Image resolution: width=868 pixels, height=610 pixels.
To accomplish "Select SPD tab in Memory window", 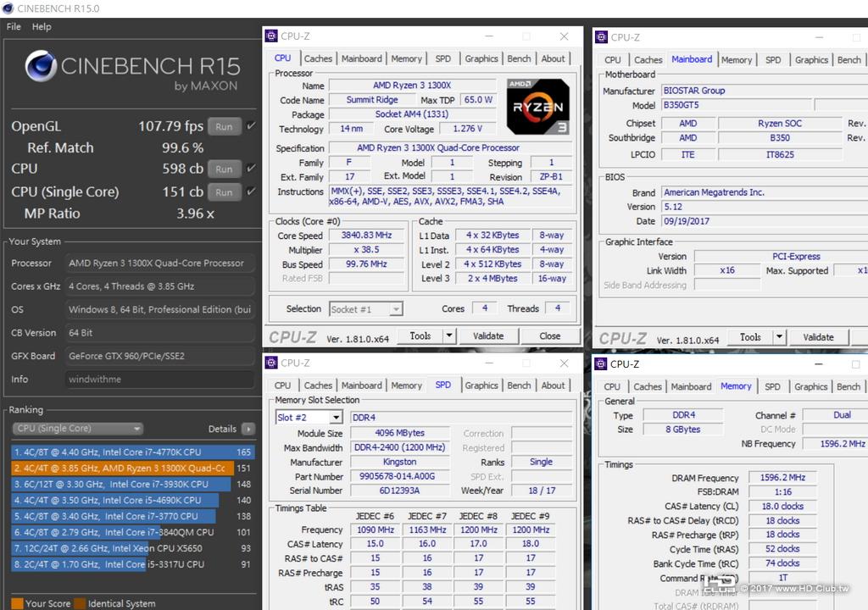I will [x=772, y=386].
